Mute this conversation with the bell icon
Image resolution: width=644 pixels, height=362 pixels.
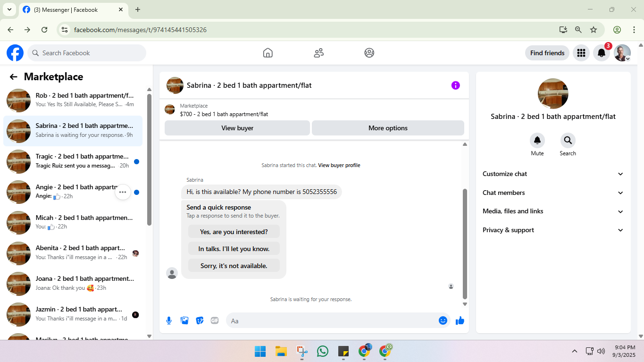pyautogui.click(x=537, y=140)
